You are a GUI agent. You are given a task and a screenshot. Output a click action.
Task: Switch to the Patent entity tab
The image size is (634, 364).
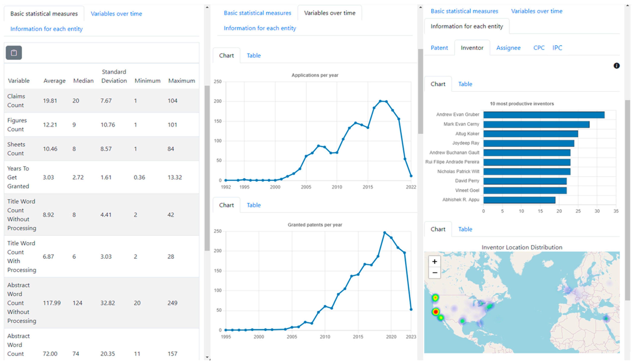click(439, 48)
